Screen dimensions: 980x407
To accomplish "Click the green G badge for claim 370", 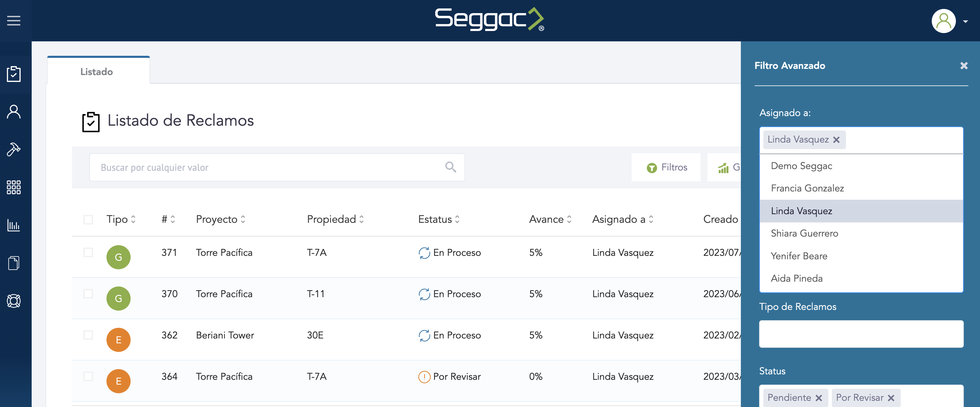I will click(118, 299).
